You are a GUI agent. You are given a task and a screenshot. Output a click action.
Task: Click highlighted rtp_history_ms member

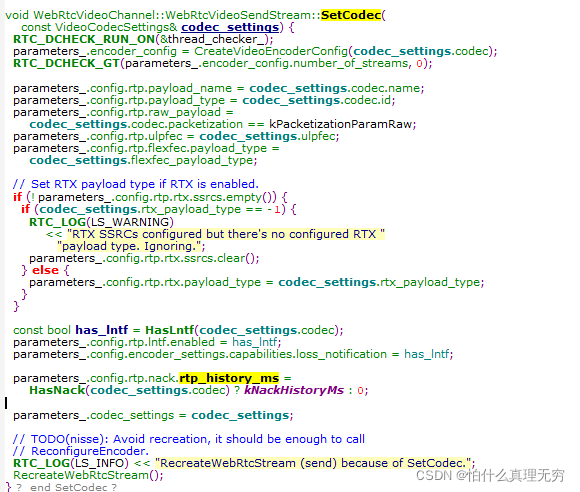229,378
